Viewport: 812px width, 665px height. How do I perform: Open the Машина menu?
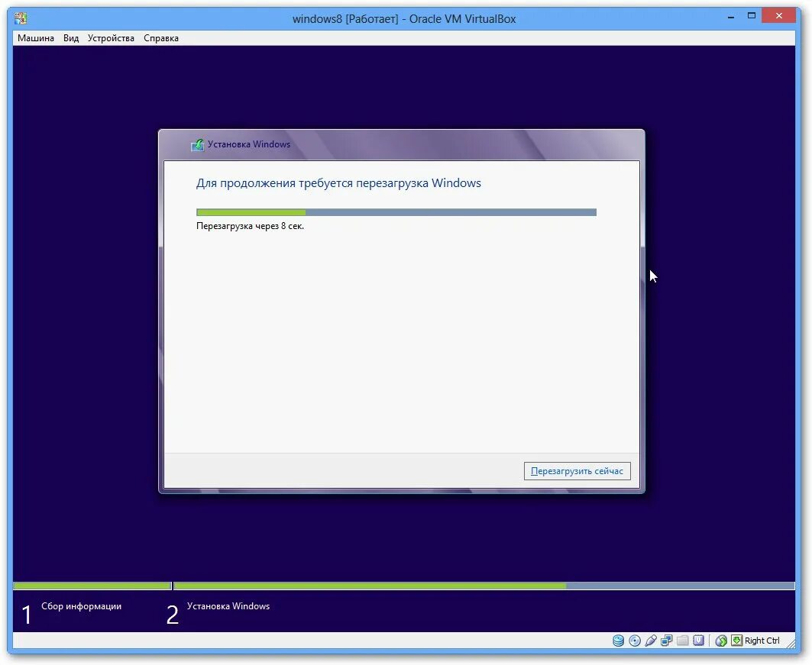(x=36, y=37)
